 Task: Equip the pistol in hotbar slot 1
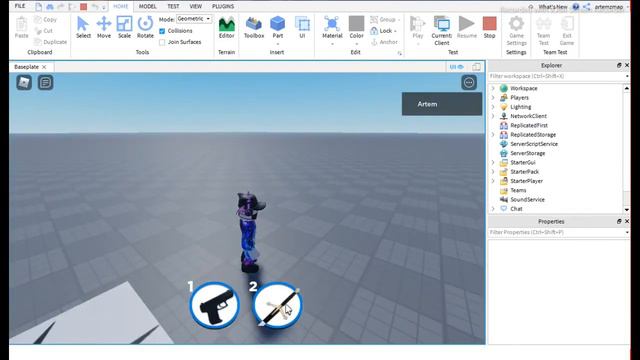[x=214, y=305]
